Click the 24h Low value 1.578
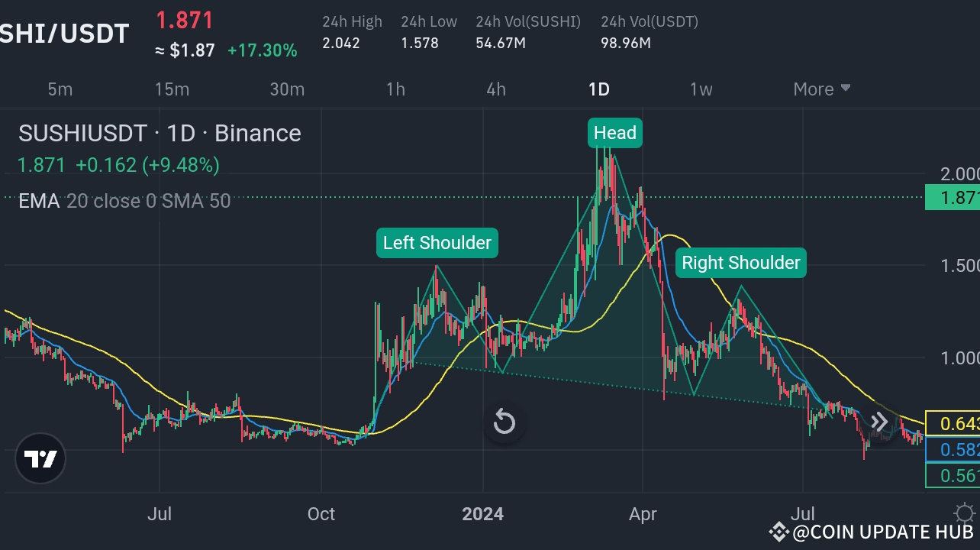The width and height of the screenshot is (980, 550). (420, 43)
